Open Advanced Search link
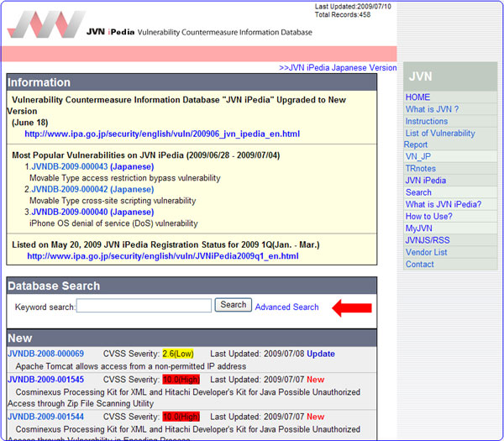The height and width of the screenshot is (441, 504). point(286,307)
